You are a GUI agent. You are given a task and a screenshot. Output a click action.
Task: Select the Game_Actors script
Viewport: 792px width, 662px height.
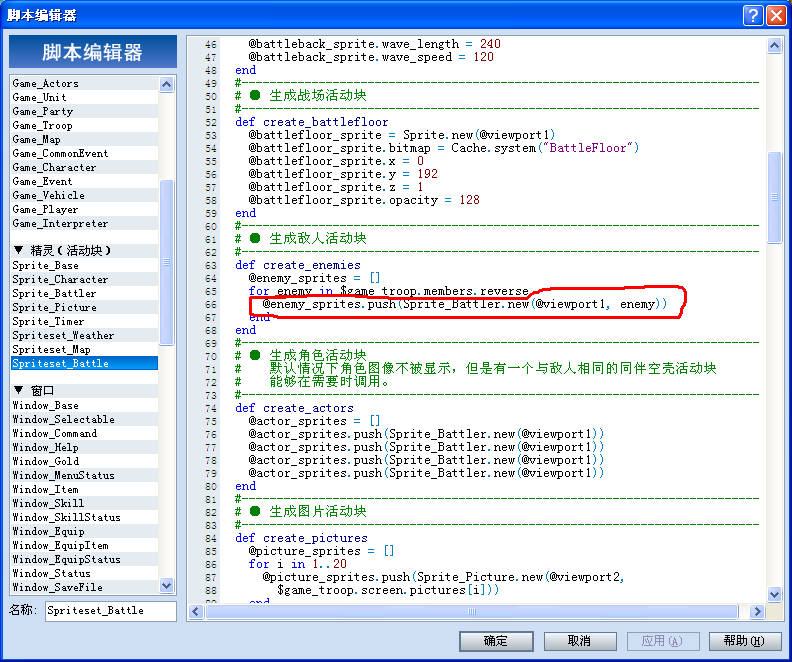coord(84,83)
